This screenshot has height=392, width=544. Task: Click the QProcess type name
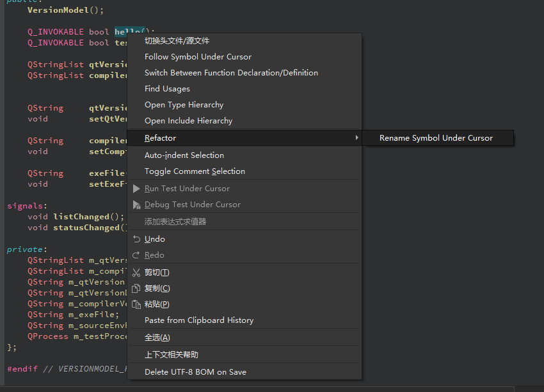pyautogui.click(x=48, y=336)
